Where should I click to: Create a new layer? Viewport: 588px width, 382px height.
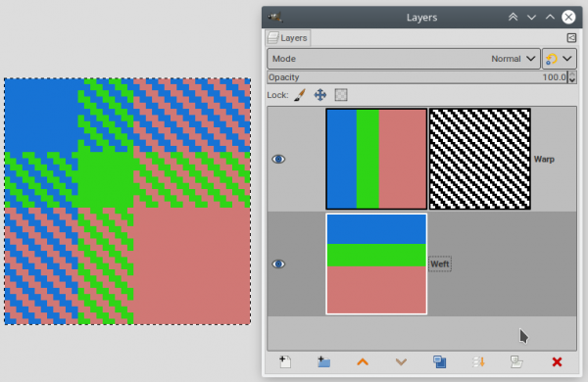285,361
